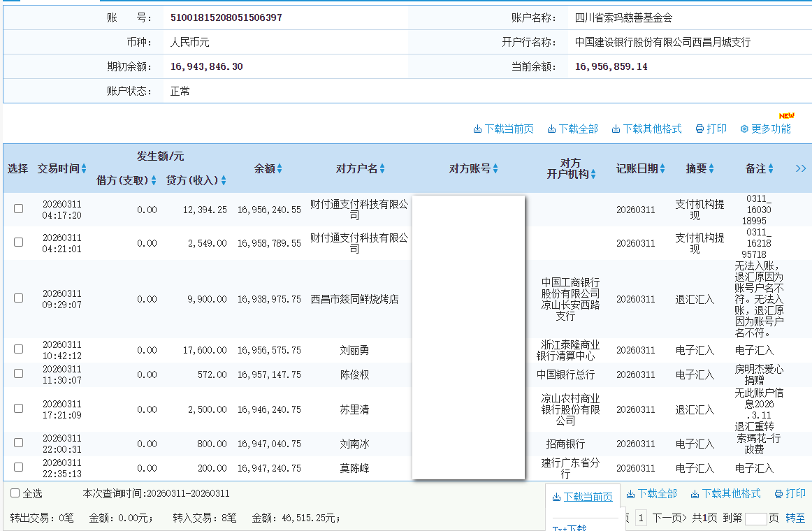Check the first 财付通 transaction row checkbox
Screen dimensions: 812x531
pyautogui.click(x=18, y=210)
